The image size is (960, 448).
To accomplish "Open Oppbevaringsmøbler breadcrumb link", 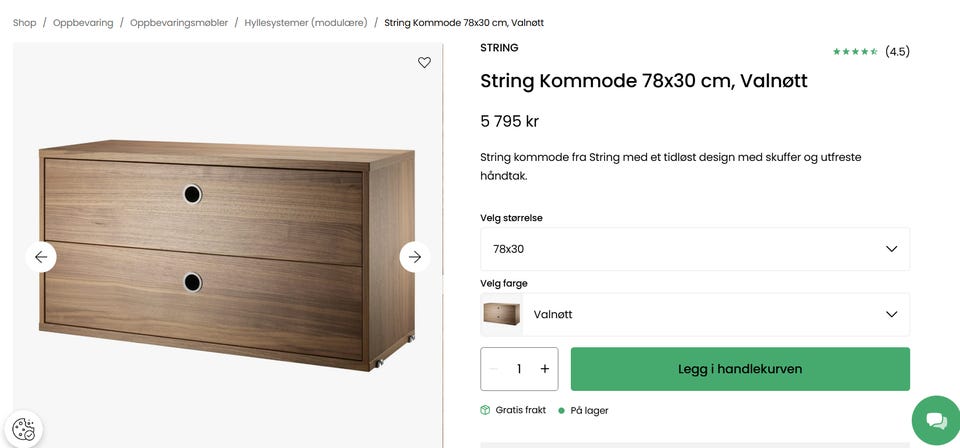I will (x=179, y=22).
